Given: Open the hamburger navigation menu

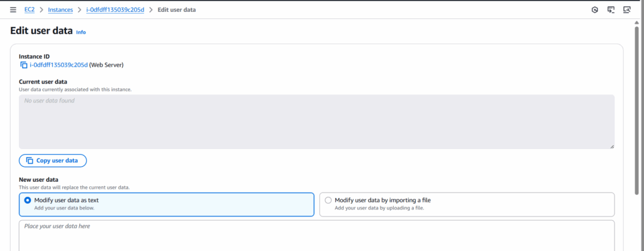Looking at the screenshot, I should point(13,10).
